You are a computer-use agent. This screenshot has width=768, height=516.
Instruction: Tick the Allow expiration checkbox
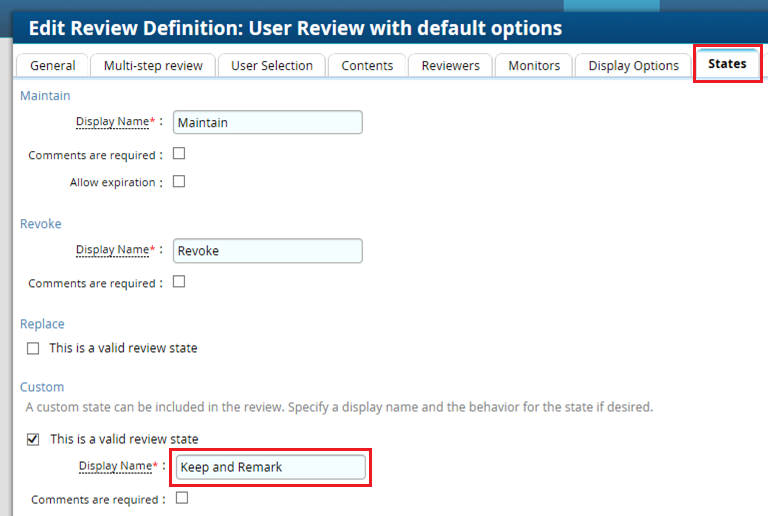point(180,182)
